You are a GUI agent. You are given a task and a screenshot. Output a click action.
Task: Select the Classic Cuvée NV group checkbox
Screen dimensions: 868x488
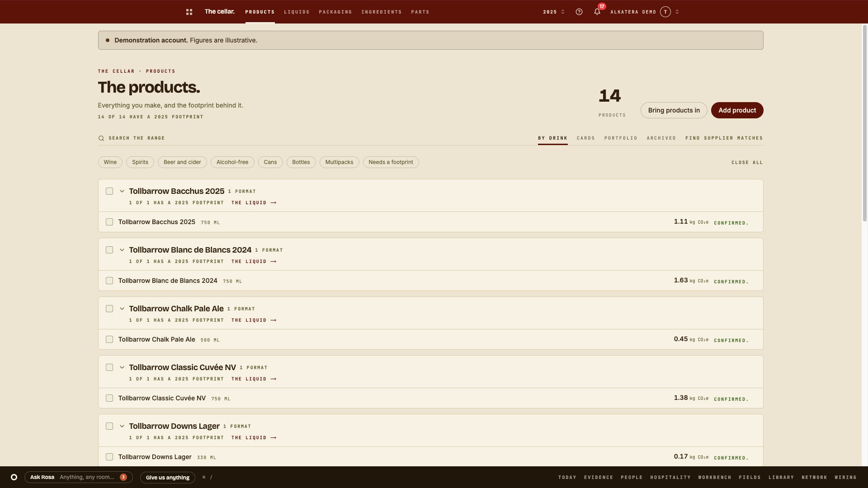tap(109, 367)
